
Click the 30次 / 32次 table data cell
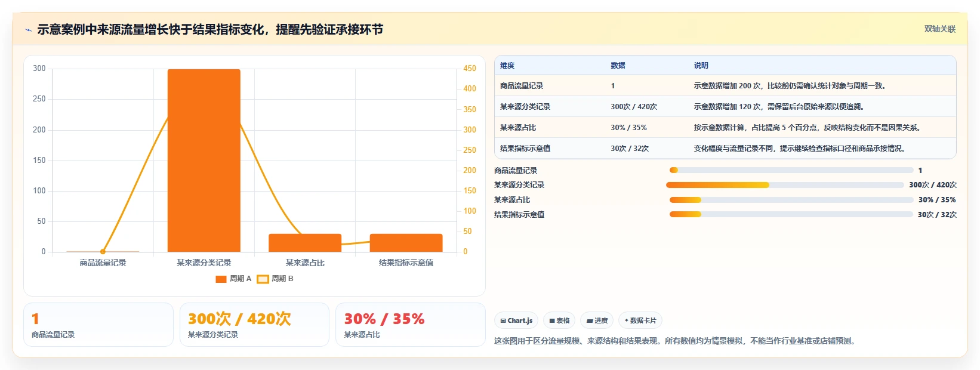tap(630, 149)
